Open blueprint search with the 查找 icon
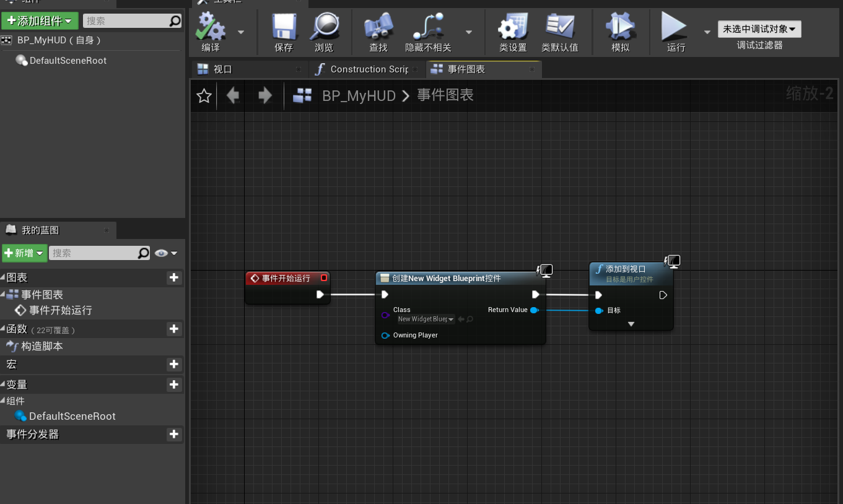Image resolution: width=843 pixels, height=504 pixels. pos(378,31)
